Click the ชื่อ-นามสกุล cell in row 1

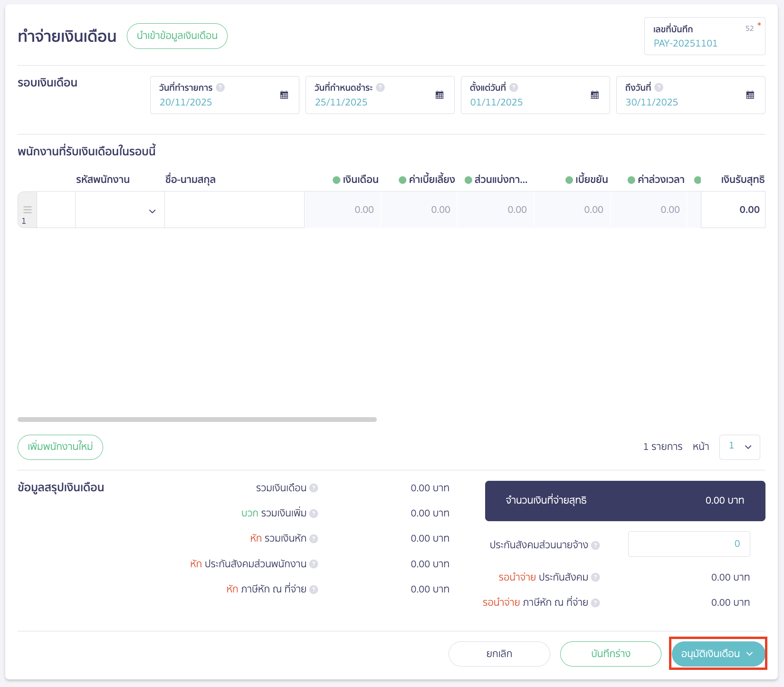coord(234,210)
